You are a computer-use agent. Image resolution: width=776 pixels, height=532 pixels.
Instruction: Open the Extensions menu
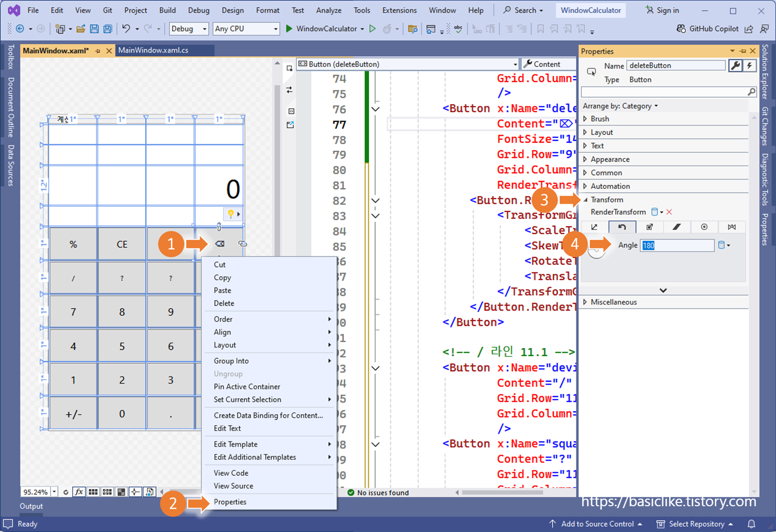tap(399, 10)
